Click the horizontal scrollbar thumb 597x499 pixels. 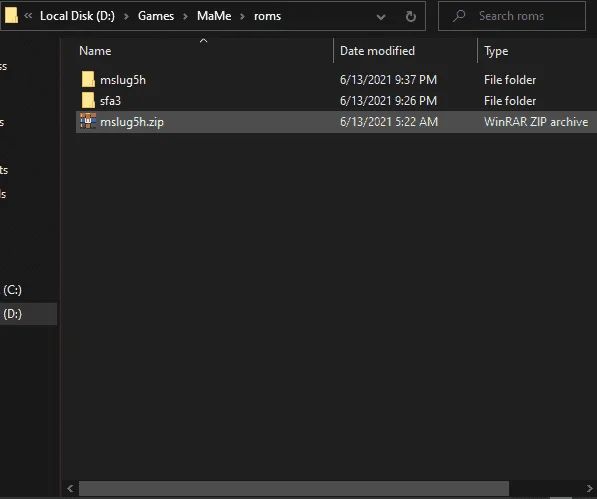click(294, 488)
